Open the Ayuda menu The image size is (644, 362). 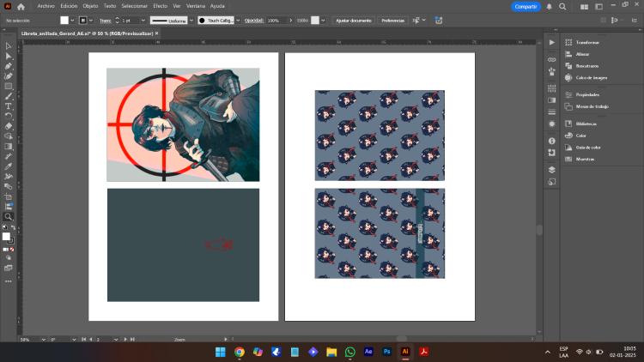pyautogui.click(x=217, y=6)
